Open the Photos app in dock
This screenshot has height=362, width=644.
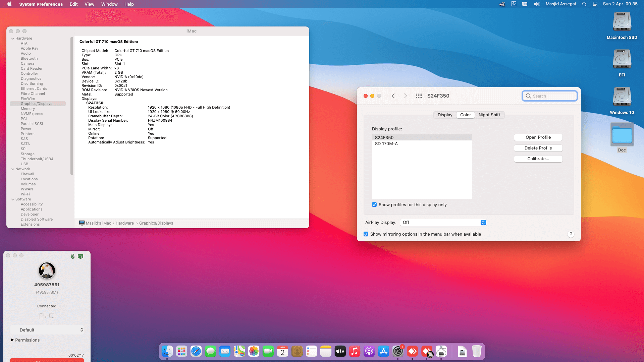point(254,351)
